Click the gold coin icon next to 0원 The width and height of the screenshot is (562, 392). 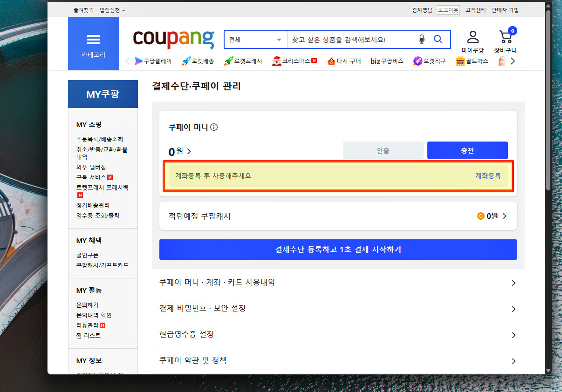click(x=481, y=216)
